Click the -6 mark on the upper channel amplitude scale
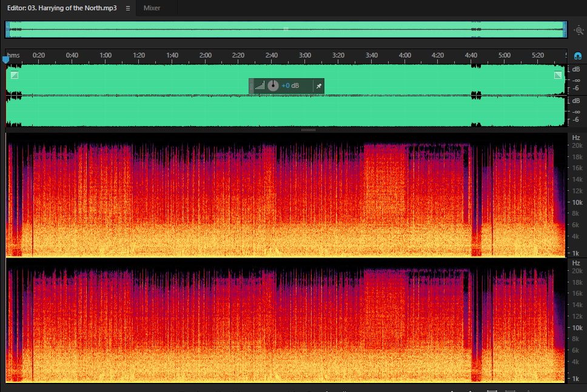Screen dimensions: 587x392 point(575,88)
